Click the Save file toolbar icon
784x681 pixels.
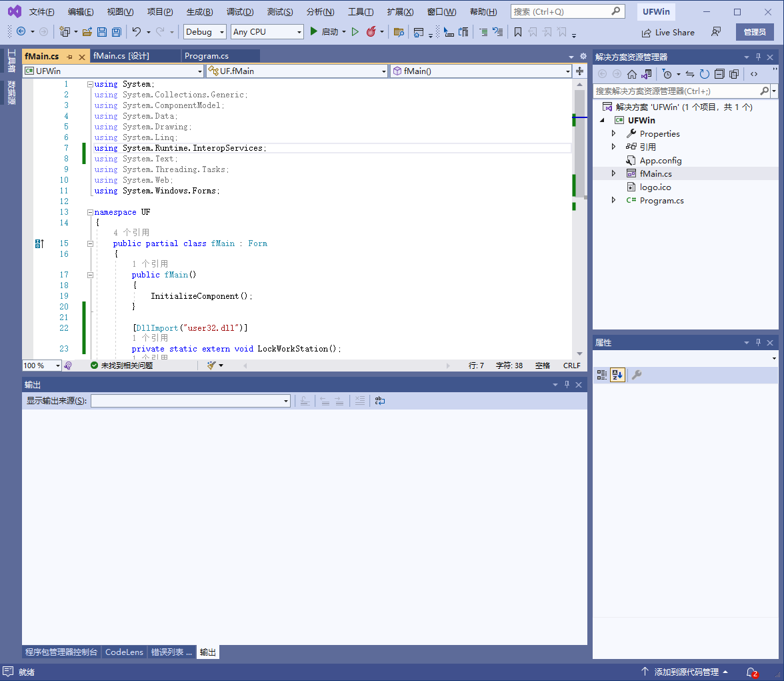tap(101, 32)
